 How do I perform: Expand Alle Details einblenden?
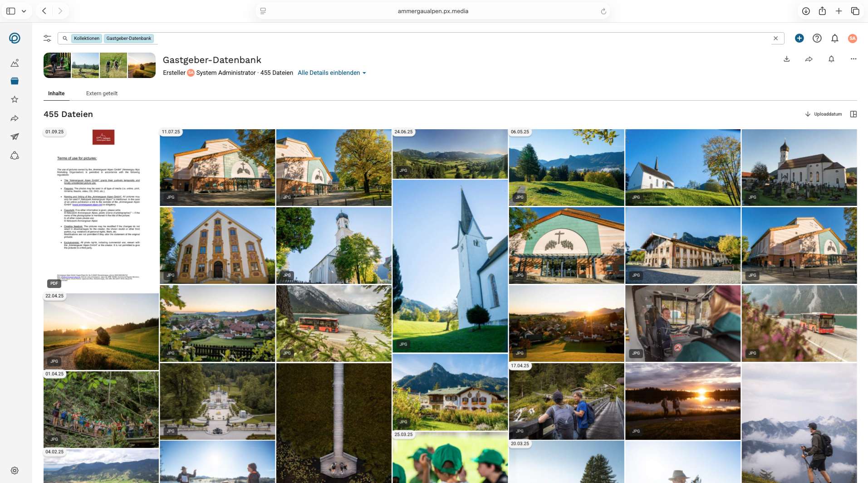[x=331, y=73]
